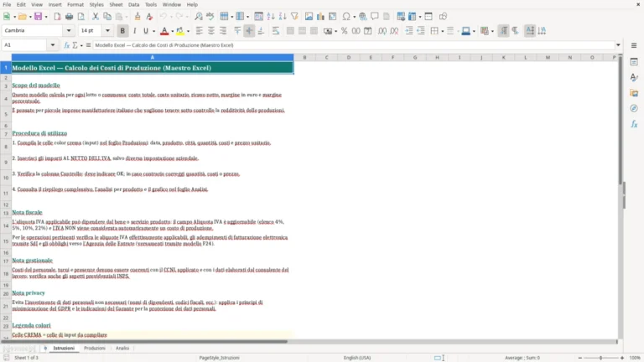Viewport: 644px width, 362px height.
Task: Click the Sort Ascending icon
Action: pos(271,17)
